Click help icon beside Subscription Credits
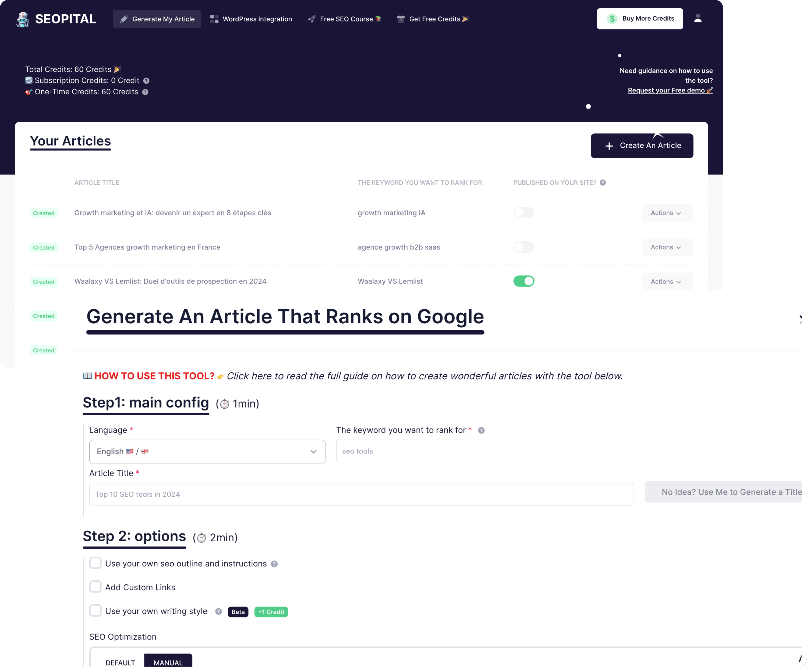Image resolution: width=807 pixels, height=672 pixels. point(146,81)
